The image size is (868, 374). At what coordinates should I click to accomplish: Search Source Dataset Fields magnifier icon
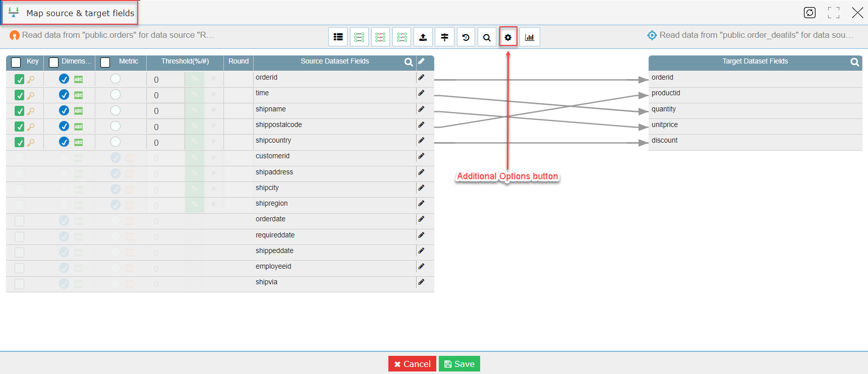pos(409,62)
